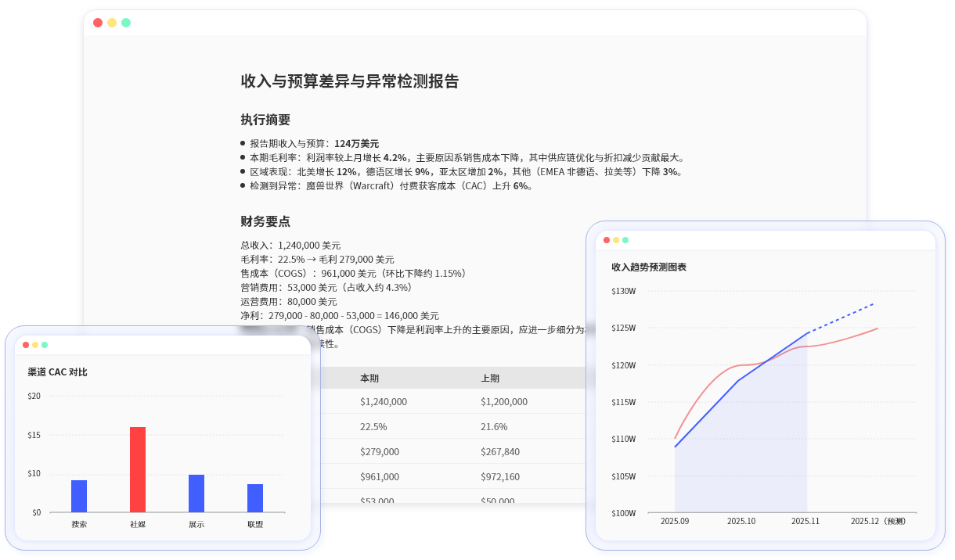Click the yellow dot on the forecast chart window
The image size is (955, 560).
click(617, 240)
